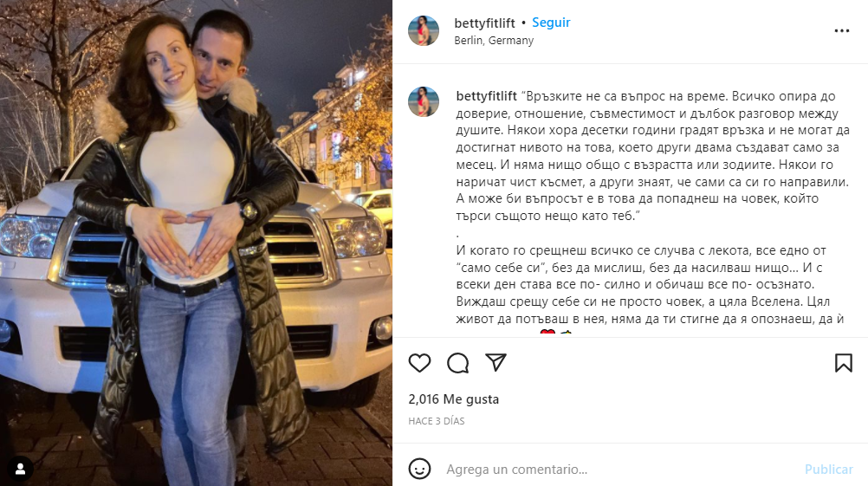Viewport: 868px width, 486px height.
Task: Click the couple photo in the post
Action: pos(196,243)
